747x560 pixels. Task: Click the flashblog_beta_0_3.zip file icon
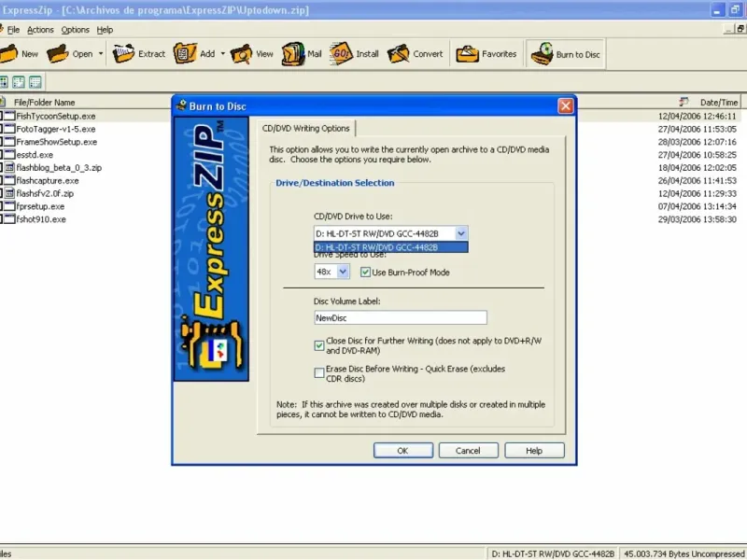pyautogui.click(x=9, y=168)
